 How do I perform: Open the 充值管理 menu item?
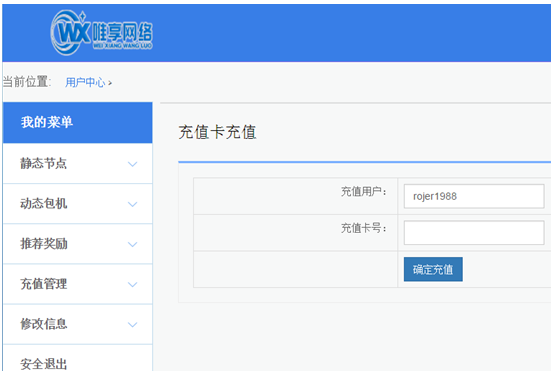point(78,284)
